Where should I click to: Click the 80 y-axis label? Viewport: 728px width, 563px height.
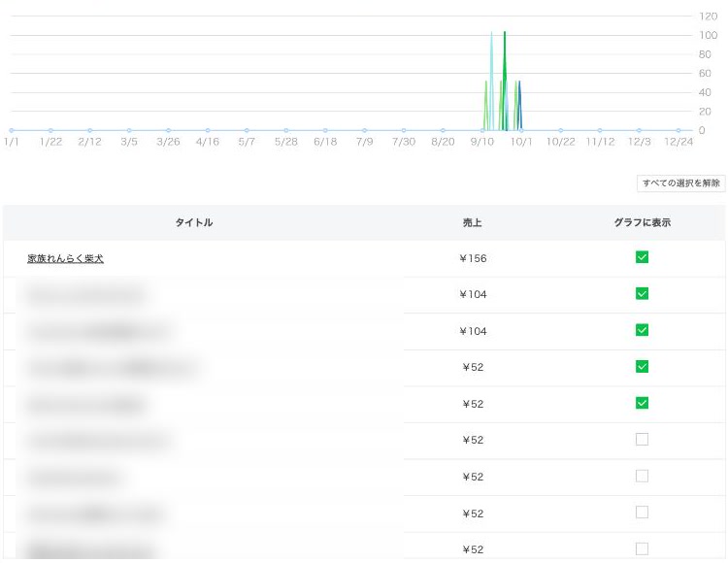pyautogui.click(x=705, y=54)
